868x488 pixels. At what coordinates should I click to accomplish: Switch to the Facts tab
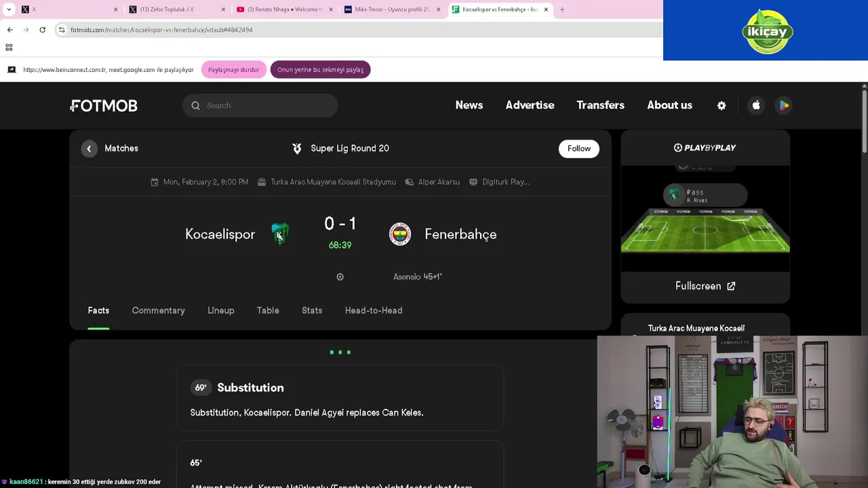tap(98, 310)
